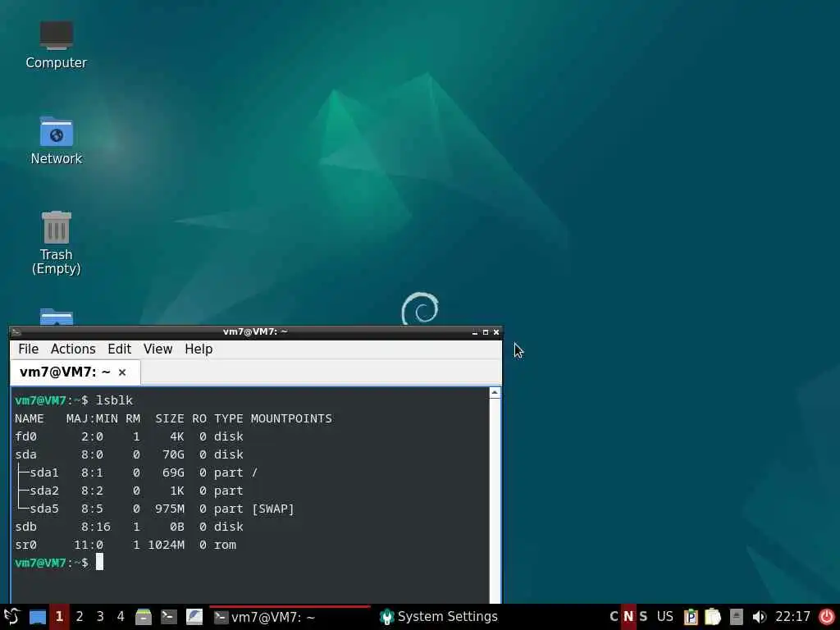Select the Trash desktop icon
The image size is (840, 630).
pyautogui.click(x=57, y=243)
